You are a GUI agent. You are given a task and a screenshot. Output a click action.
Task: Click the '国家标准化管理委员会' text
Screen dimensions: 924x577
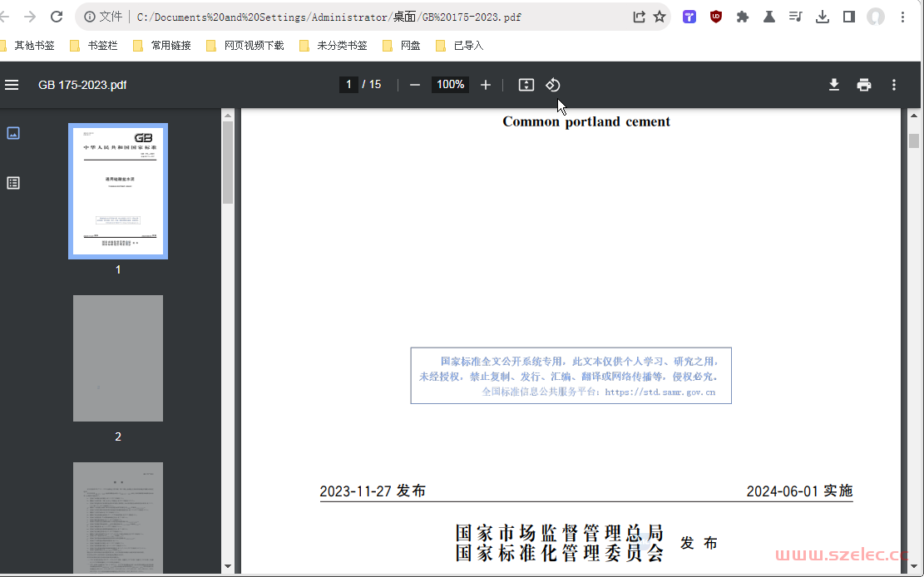(560, 553)
